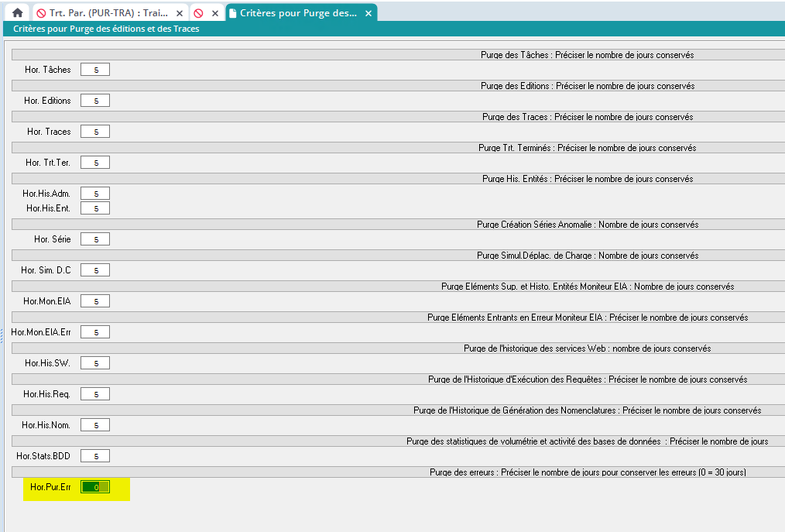
Task: Select the Hor. Sim. D.C field
Action: pos(95,270)
